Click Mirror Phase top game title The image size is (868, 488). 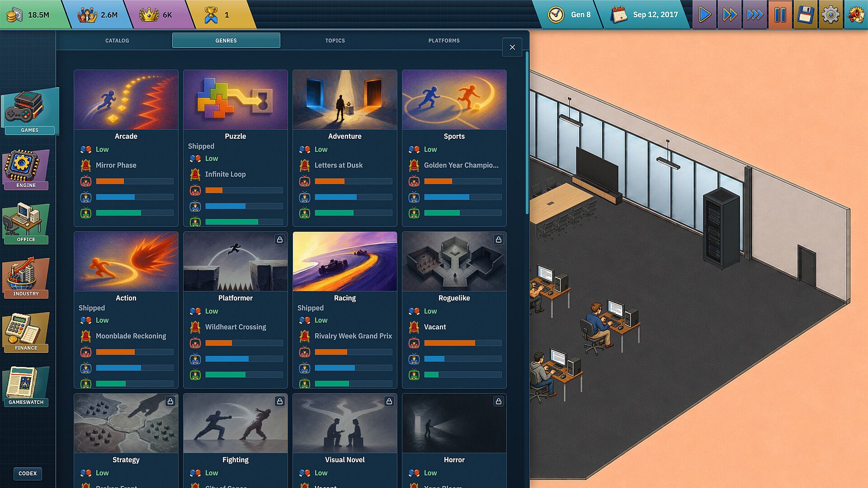point(116,165)
